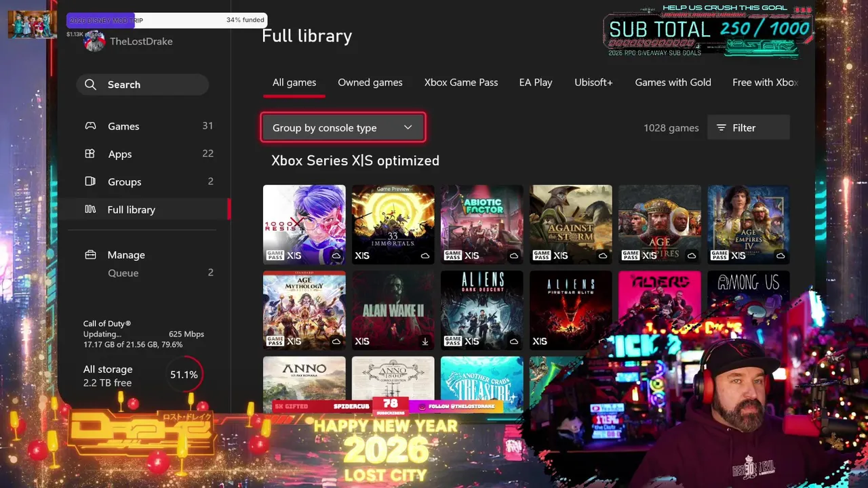Click Xbox Series X|S optimized heading
This screenshot has width=868, height=488.
355,161
